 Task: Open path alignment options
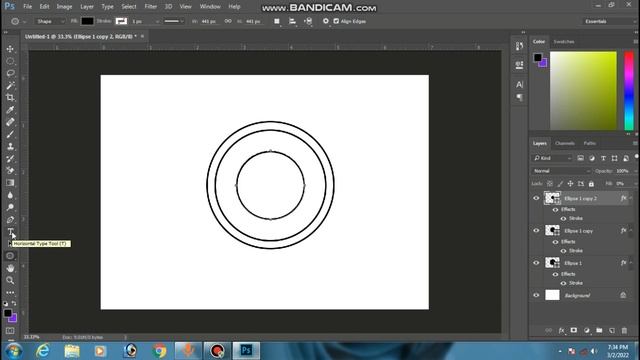(292, 21)
